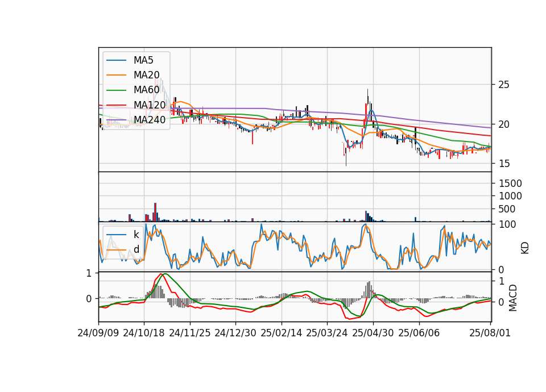The width and height of the screenshot is (546, 392).
Task: Click the purple MA240 legend line sample
Action: coord(116,120)
